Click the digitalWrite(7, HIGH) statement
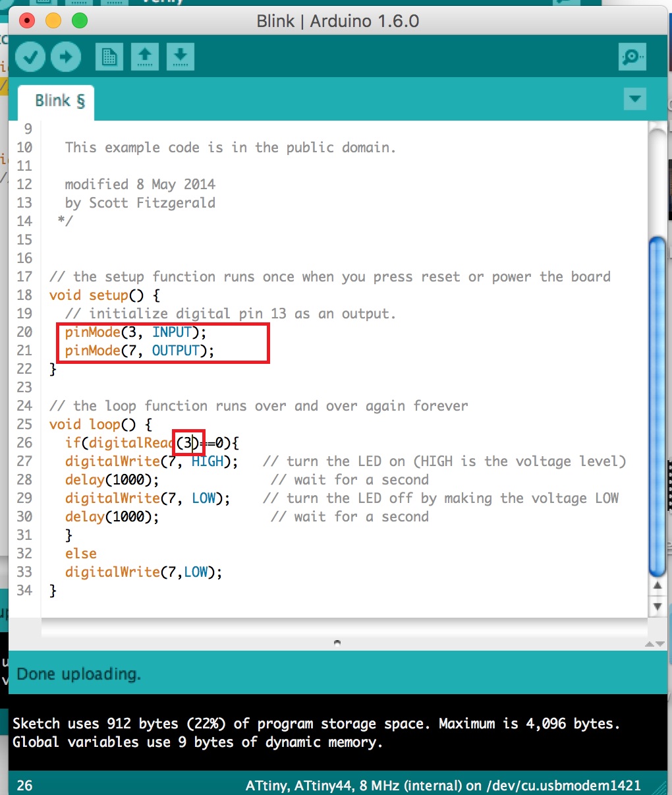This screenshot has height=795, width=672. [x=152, y=461]
